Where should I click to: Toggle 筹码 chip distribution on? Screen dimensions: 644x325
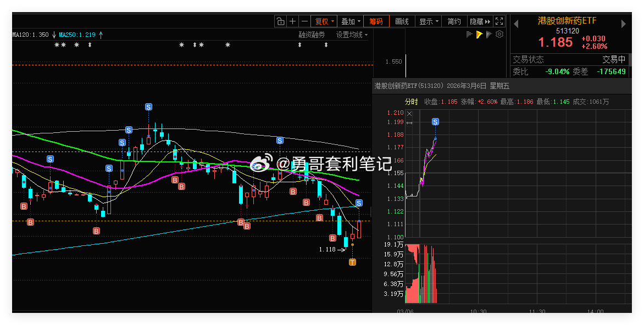click(x=376, y=21)
